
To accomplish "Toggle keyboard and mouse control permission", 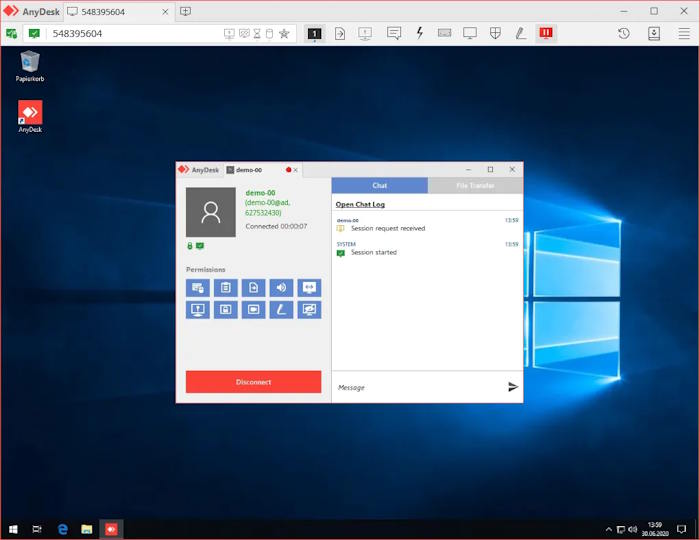I will click(198, 288).
